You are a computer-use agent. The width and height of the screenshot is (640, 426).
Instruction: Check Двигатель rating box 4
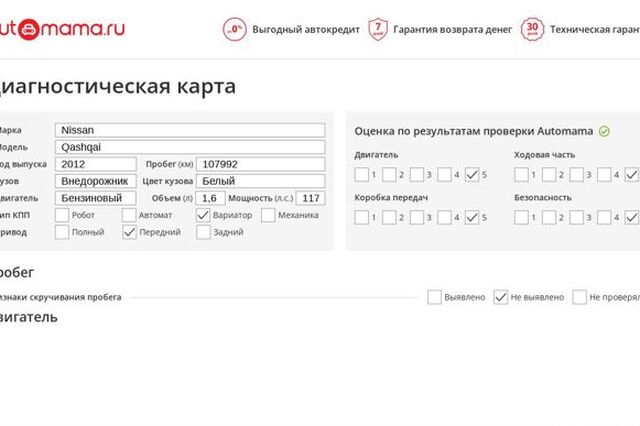pos(444,175)
